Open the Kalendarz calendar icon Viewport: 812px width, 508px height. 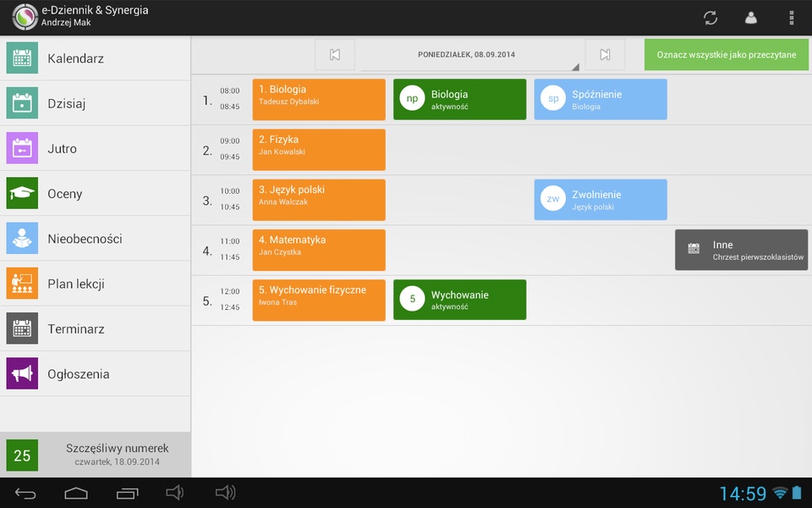(x=22, y=58)
